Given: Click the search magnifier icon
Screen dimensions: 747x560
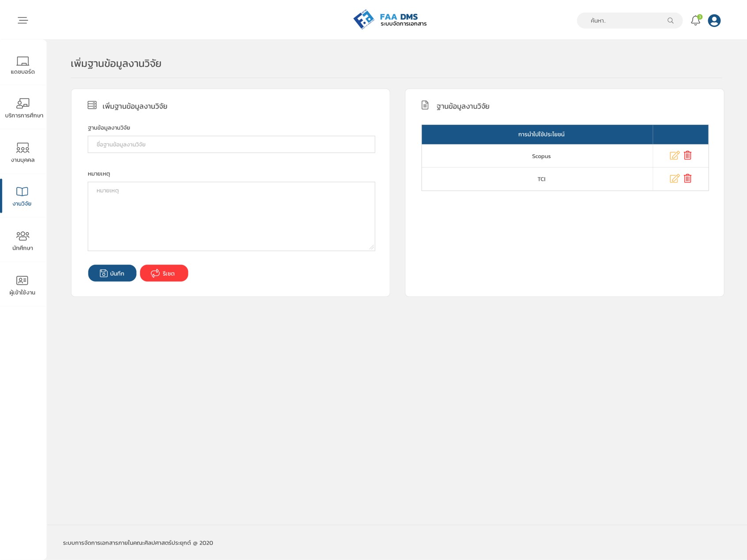Looking at the screenshot, I should 670,21.
